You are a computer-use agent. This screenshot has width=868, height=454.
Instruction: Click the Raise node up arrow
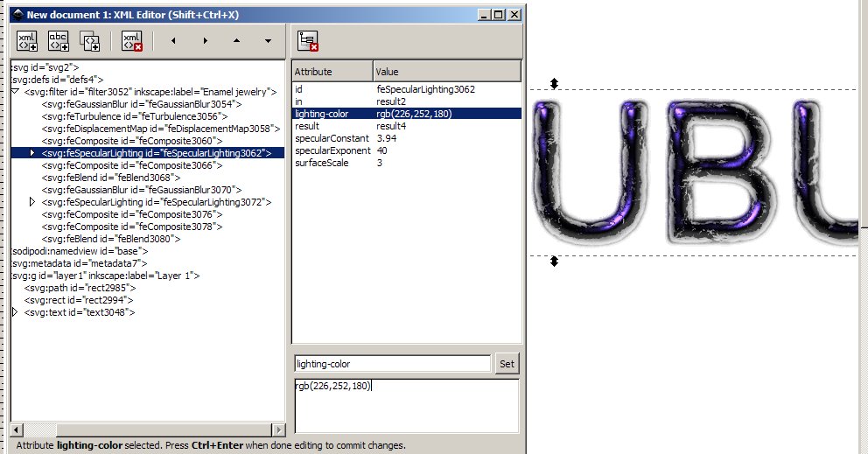coord(236,41)
